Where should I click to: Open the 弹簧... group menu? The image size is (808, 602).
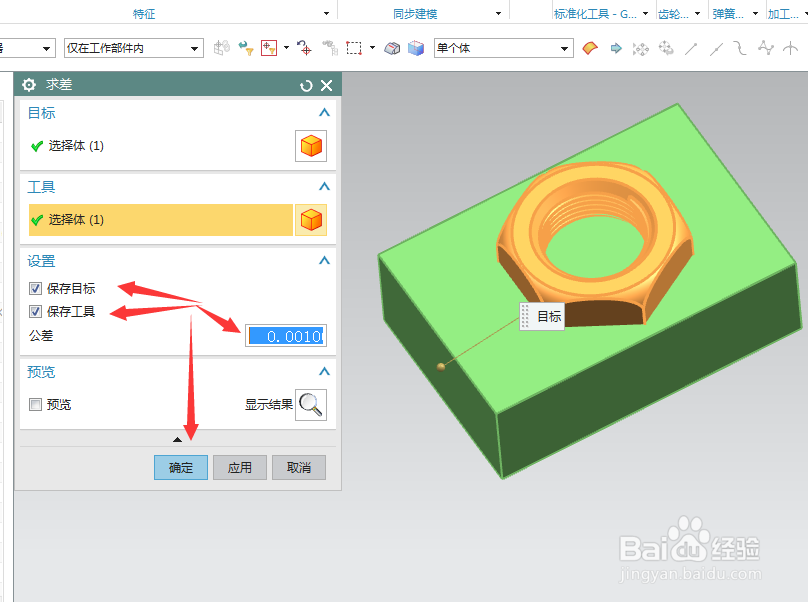click(755, 14)
